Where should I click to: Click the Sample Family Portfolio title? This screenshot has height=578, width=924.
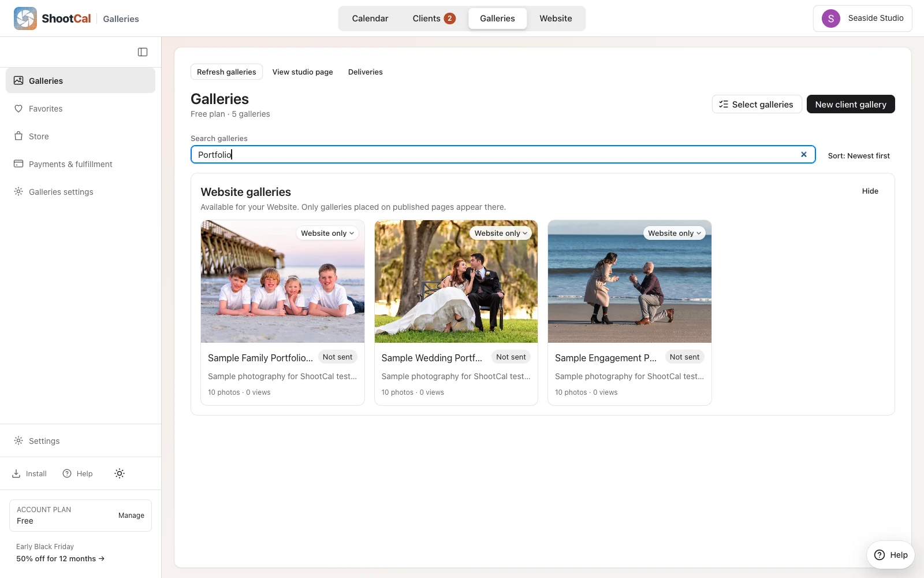[x=260, y=358]
